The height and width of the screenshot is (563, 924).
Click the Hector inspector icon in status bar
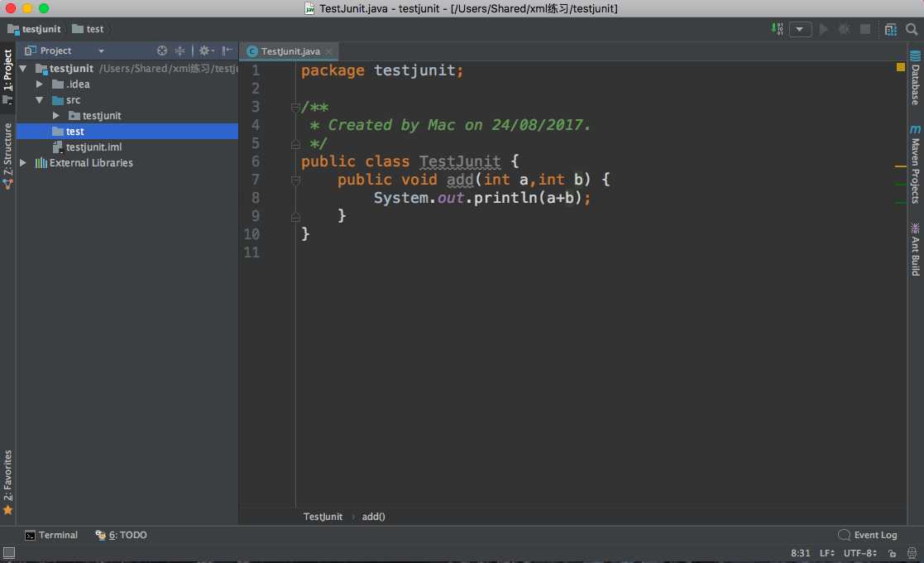point(912,553)
